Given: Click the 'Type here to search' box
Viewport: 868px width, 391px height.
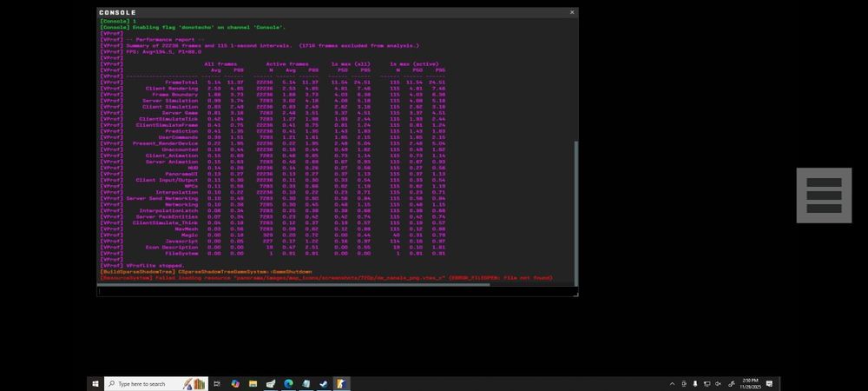Looking at the screenshot, I should [x=155, y=384].
